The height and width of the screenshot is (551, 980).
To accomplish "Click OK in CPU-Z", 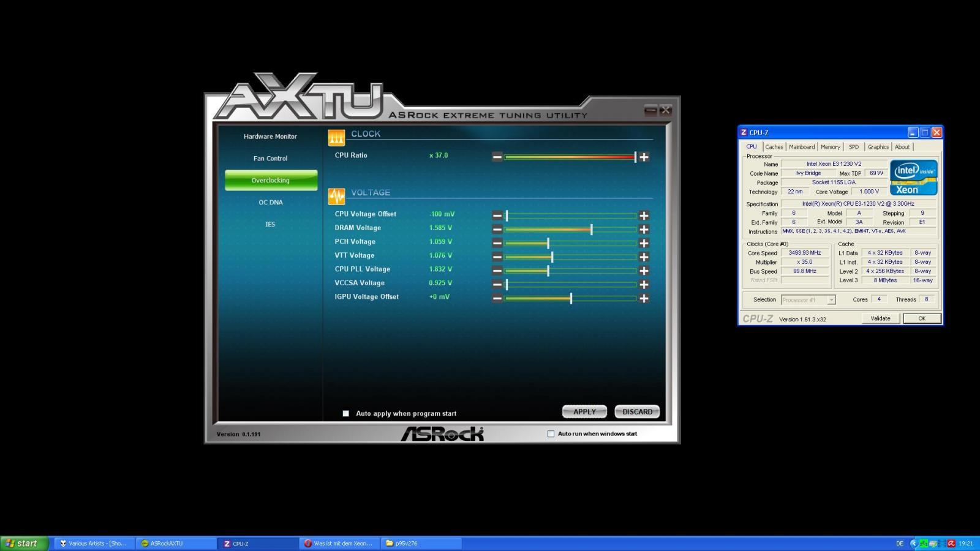I will point(921,318).
